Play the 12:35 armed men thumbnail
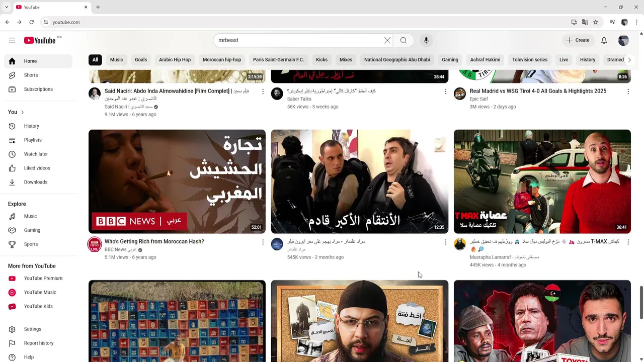This screenshot has width=644, height=362. coord(360,182)
